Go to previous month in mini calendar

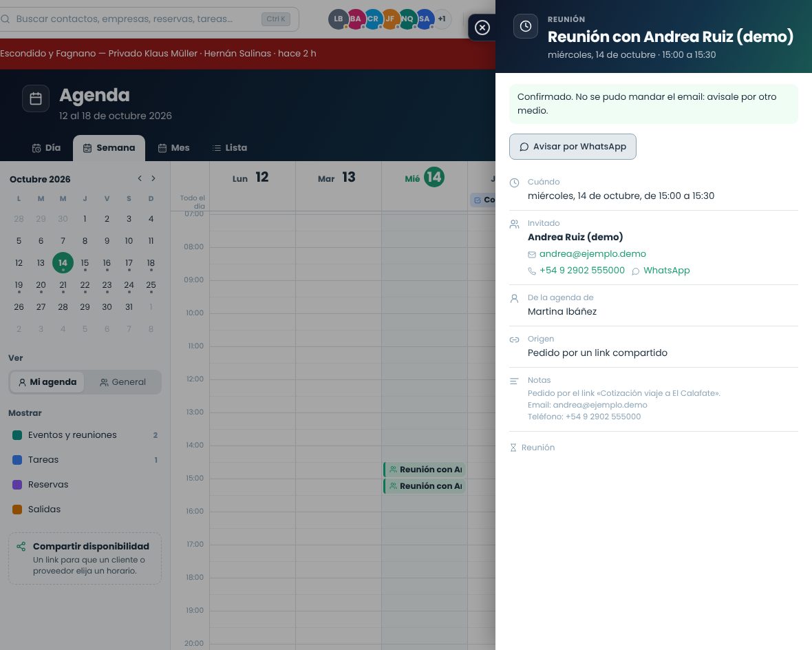pyautogui.click(x=140, y=178)
